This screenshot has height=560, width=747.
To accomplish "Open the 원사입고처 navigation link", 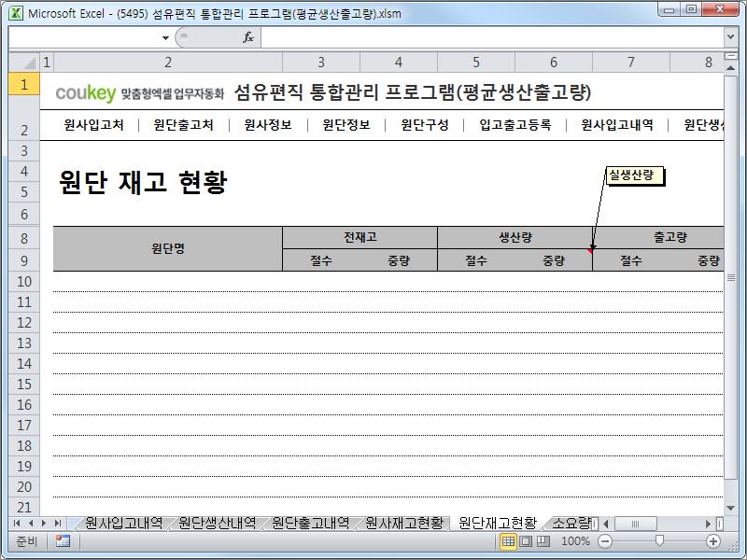I will (x=94, y=125).
